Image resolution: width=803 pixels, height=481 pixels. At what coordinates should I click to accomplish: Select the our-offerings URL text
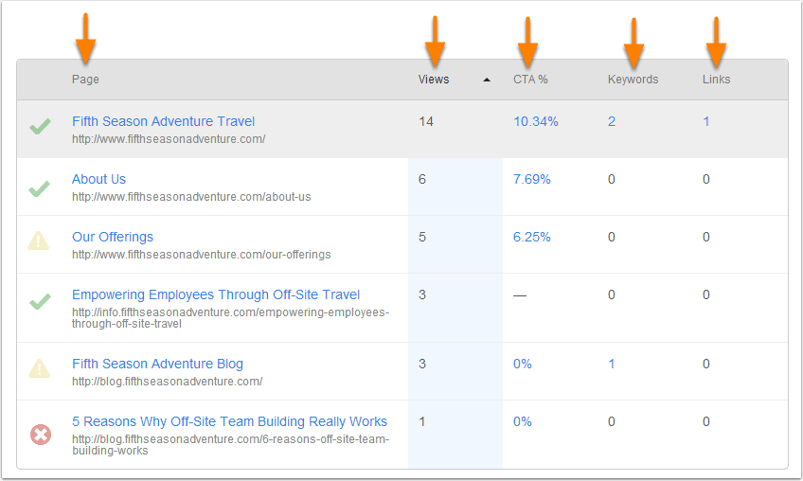(201, 255)
